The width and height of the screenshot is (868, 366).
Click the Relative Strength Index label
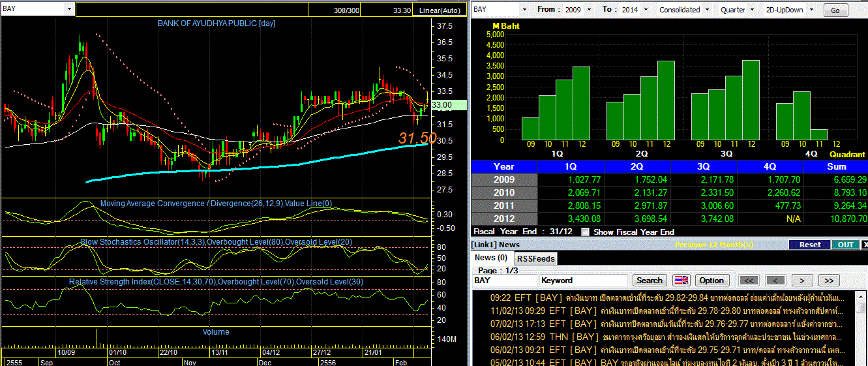click(x=216, y=282)
